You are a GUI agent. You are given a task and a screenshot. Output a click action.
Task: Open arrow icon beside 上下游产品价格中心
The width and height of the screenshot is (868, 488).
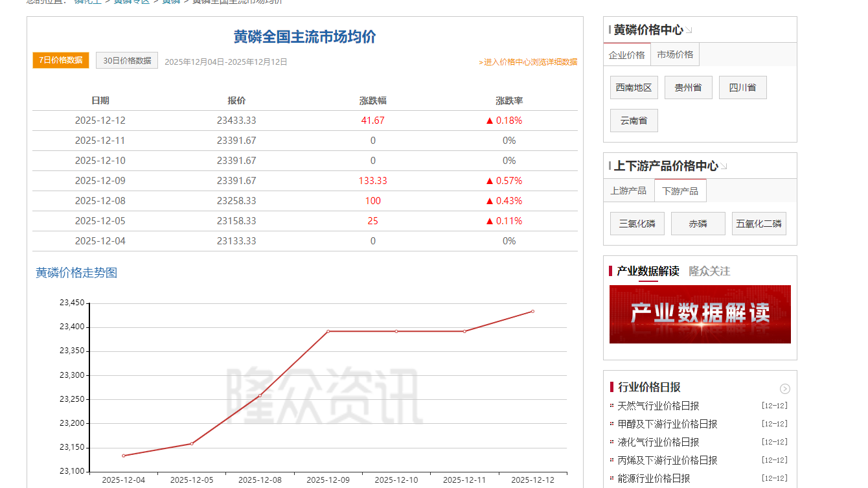click(724, 167)
